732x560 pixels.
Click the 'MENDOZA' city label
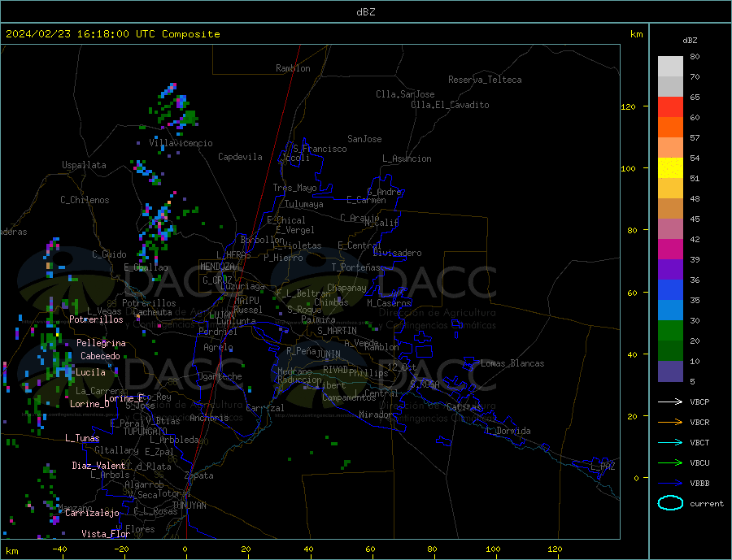pos(217,267)
